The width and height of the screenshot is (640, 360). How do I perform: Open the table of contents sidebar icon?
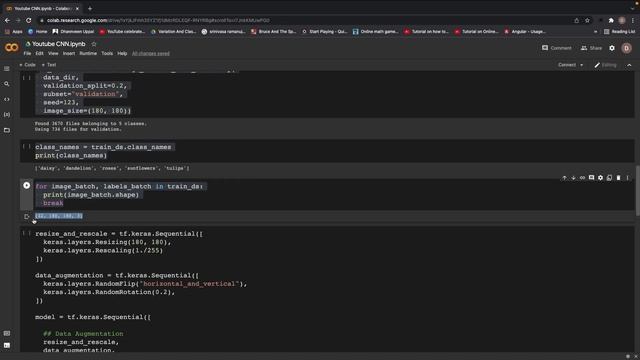(7, 69)
